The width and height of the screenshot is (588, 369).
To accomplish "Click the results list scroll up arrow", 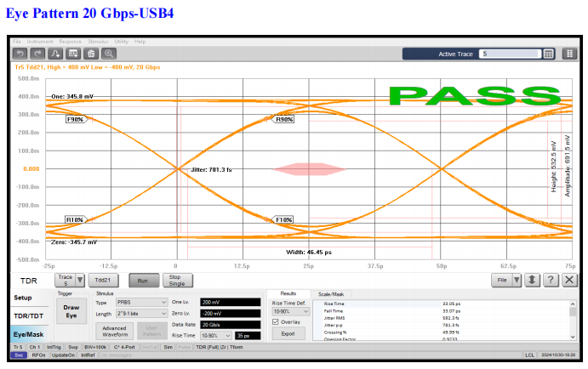I will (x=573, y=304).
